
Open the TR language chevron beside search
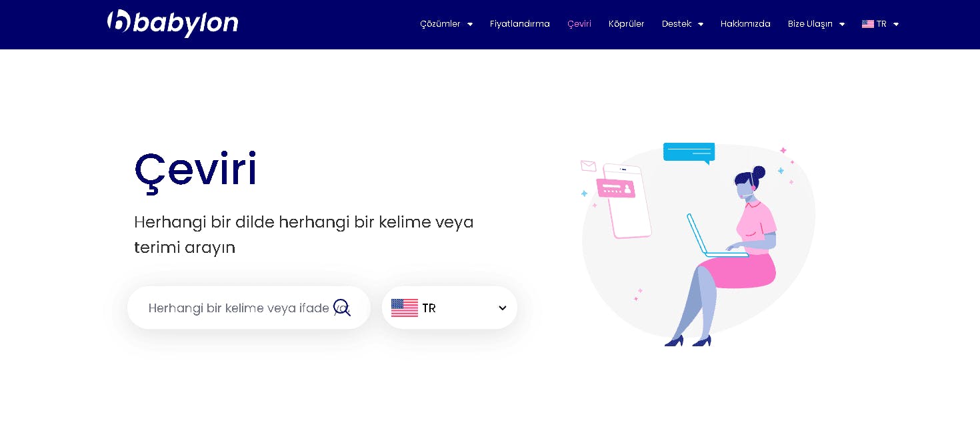503,308
